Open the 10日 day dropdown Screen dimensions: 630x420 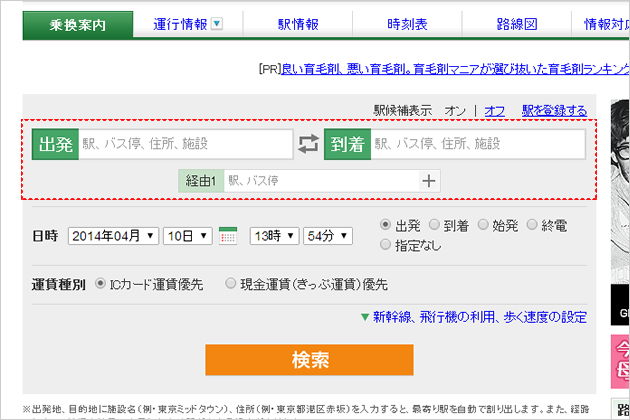188,236
